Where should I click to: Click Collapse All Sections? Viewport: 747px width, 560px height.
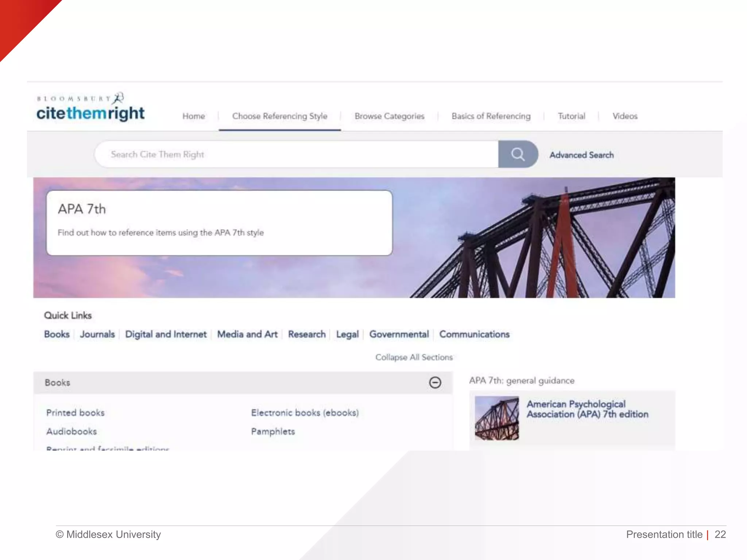click(414, 357)
